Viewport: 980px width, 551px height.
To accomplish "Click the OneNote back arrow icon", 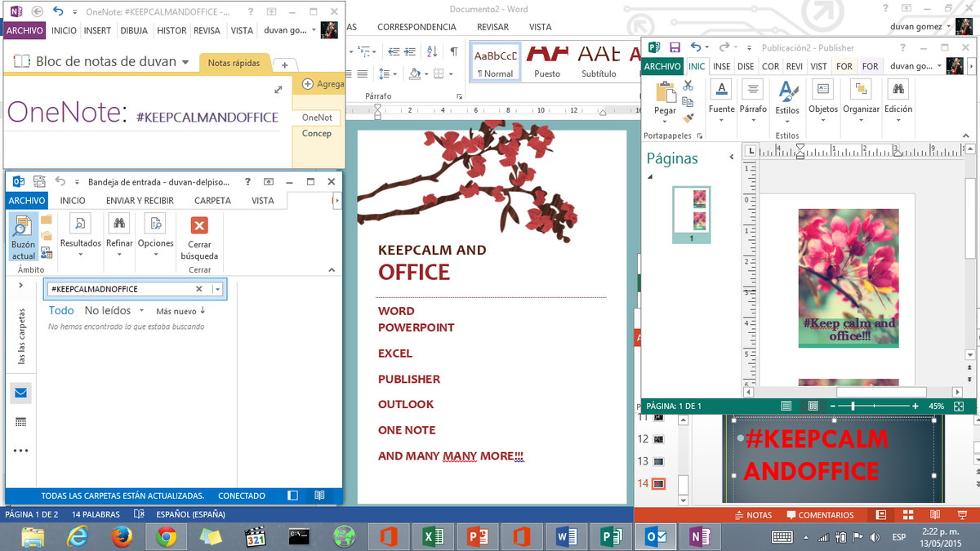I will coord(36,11).
